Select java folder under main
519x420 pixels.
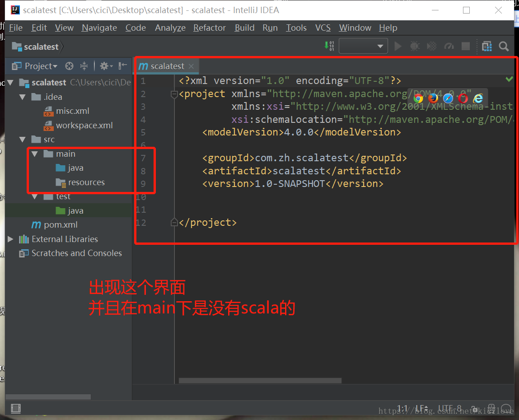click(70, 168)
